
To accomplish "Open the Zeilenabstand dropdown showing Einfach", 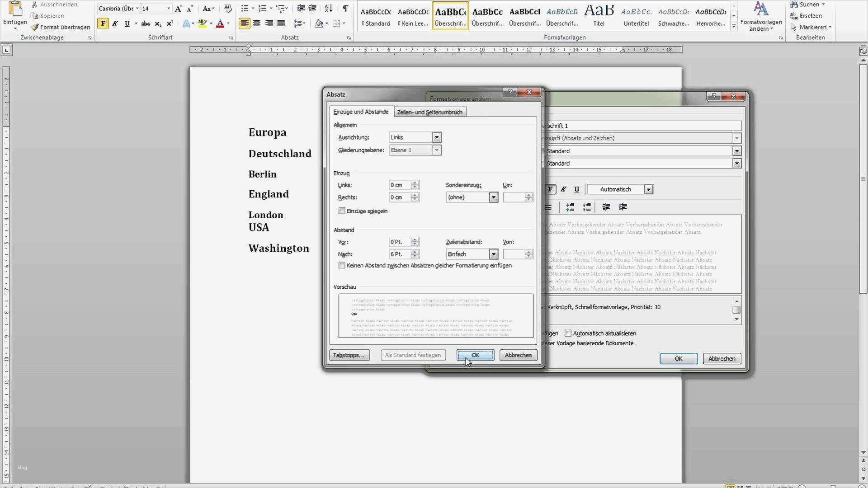I will tap(493, 254).
